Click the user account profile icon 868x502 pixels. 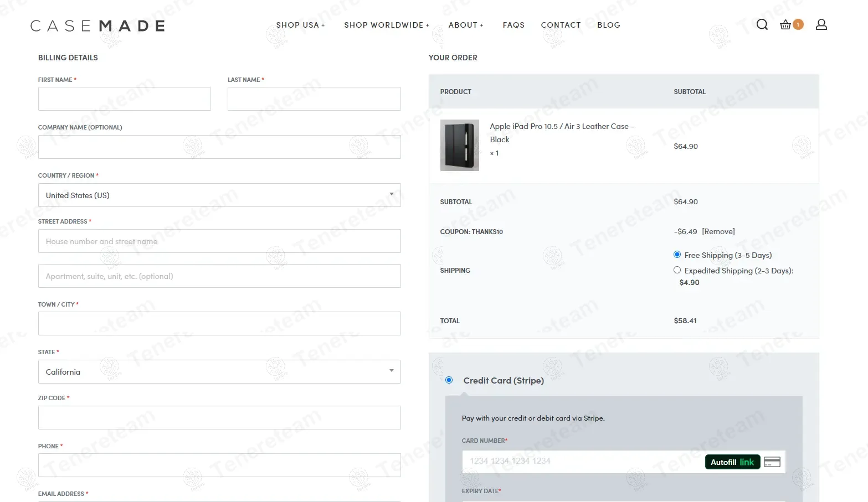coord(821,24)
